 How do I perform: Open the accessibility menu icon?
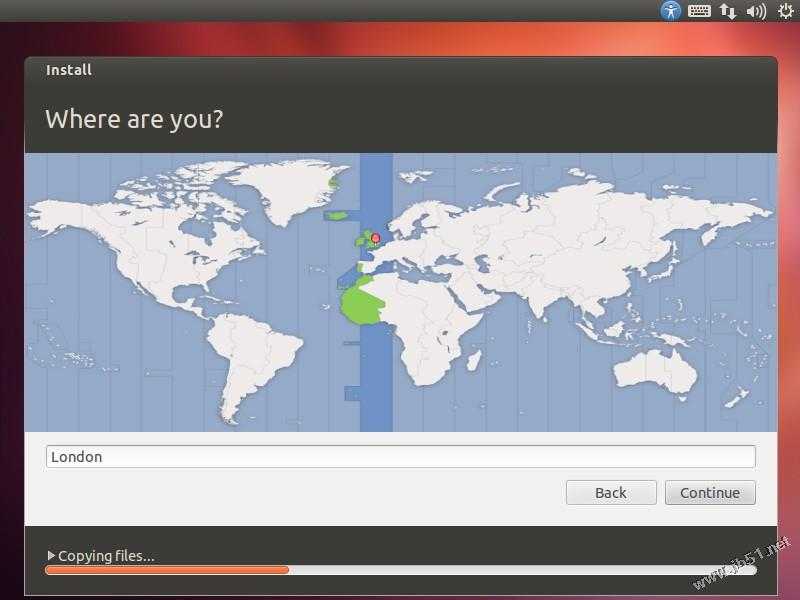(670, 10)
